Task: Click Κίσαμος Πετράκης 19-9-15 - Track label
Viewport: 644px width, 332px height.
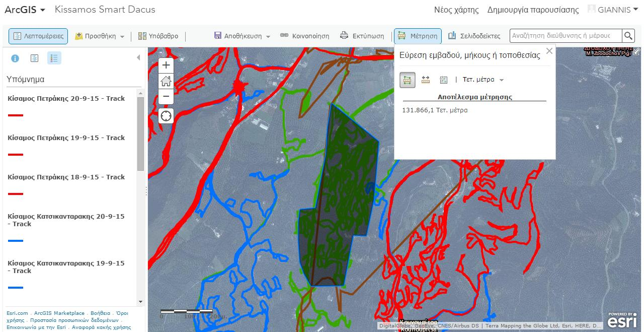Action: coord(66,138)
